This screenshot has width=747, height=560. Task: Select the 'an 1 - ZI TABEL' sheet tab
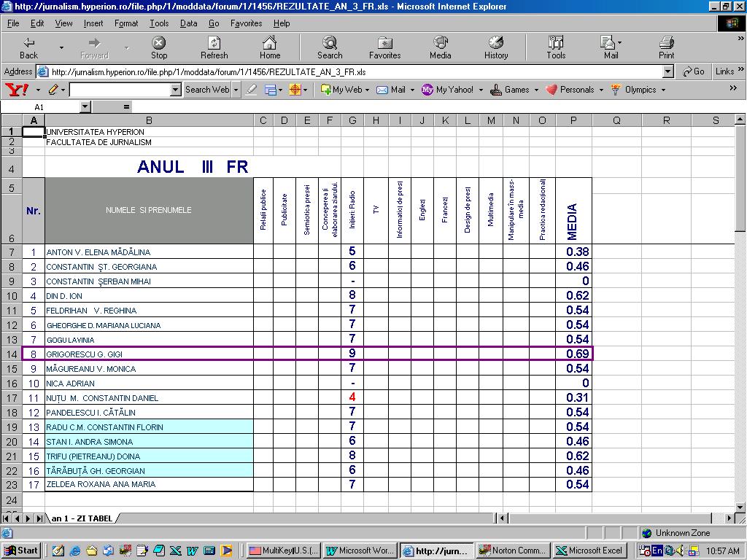pos(82,518)
